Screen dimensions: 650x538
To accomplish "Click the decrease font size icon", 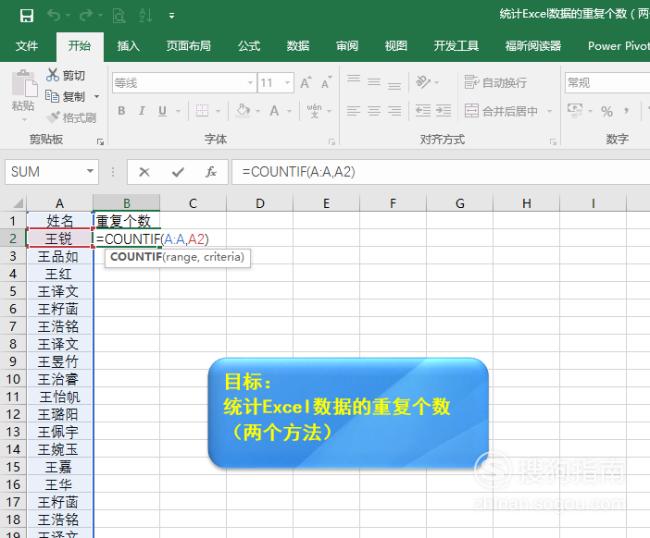I will (x=327, y=83).
